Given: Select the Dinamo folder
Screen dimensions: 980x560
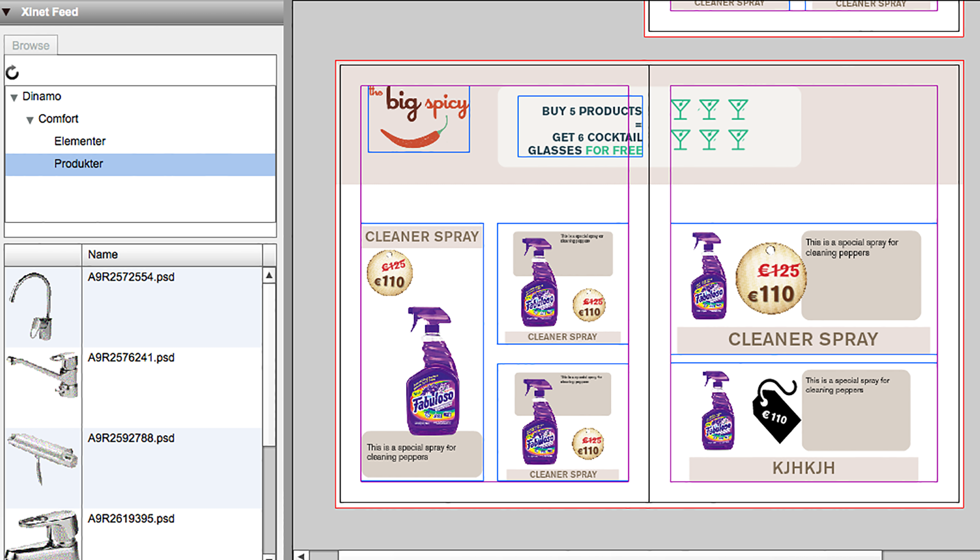Looking at the screenshot, I should point(42,96).
